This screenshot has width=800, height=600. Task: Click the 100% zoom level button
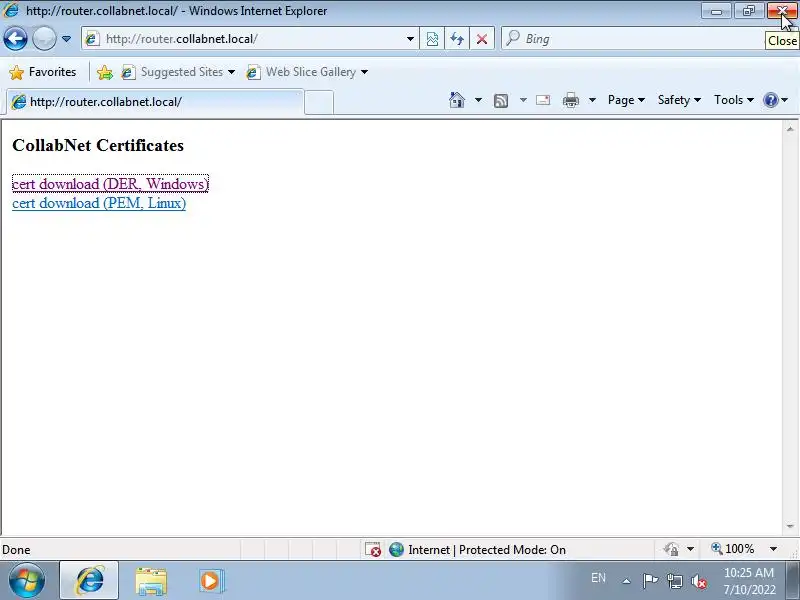point(732,549)
